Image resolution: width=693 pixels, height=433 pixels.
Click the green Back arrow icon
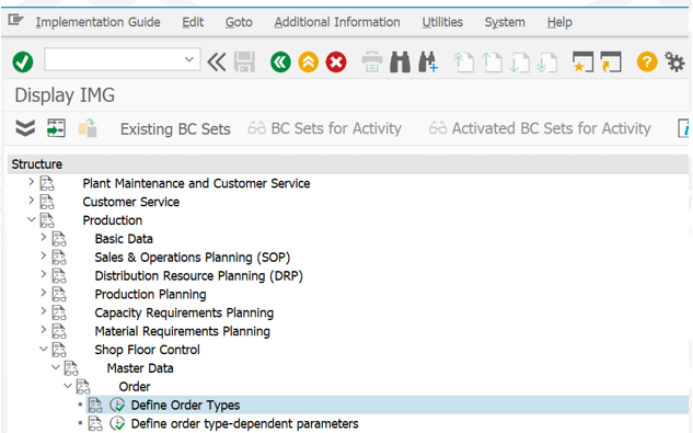(x=281, y=62)
